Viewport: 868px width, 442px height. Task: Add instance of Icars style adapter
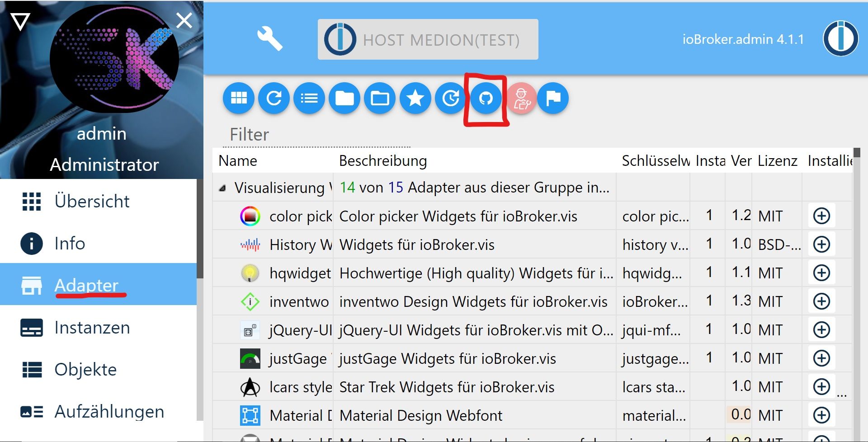[821, 386]
